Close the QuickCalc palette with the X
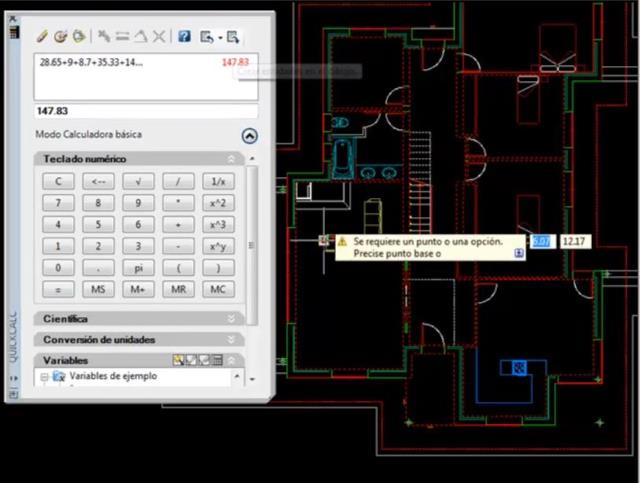This screenshot has width=640, height=483. (x=13, y=19)
